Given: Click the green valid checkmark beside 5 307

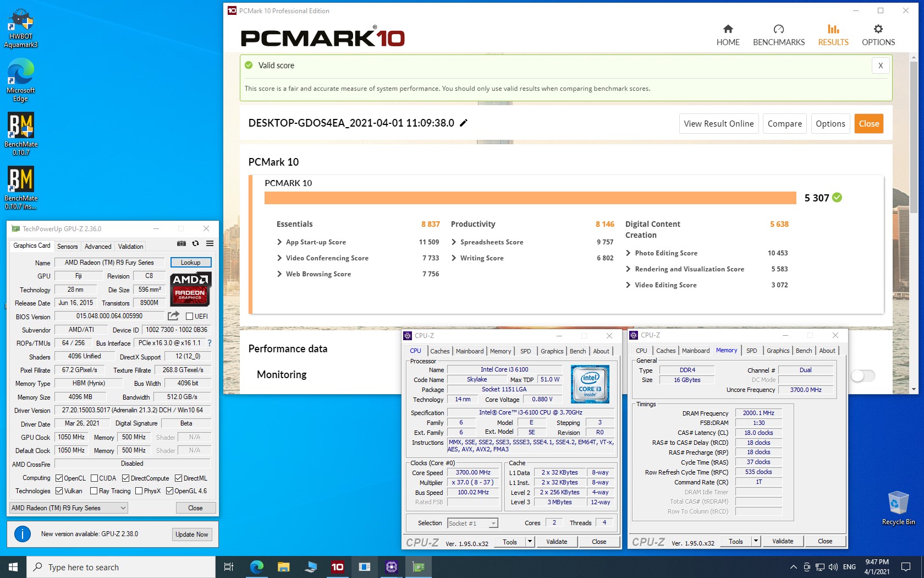Looking at the screenshot, I should point(837,198).
